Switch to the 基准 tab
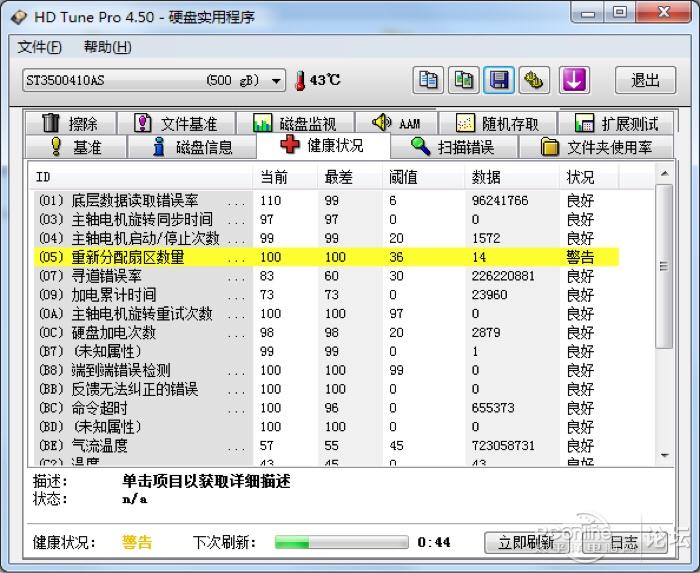Screen dimensions: 700x573 [x=76, y=147]
